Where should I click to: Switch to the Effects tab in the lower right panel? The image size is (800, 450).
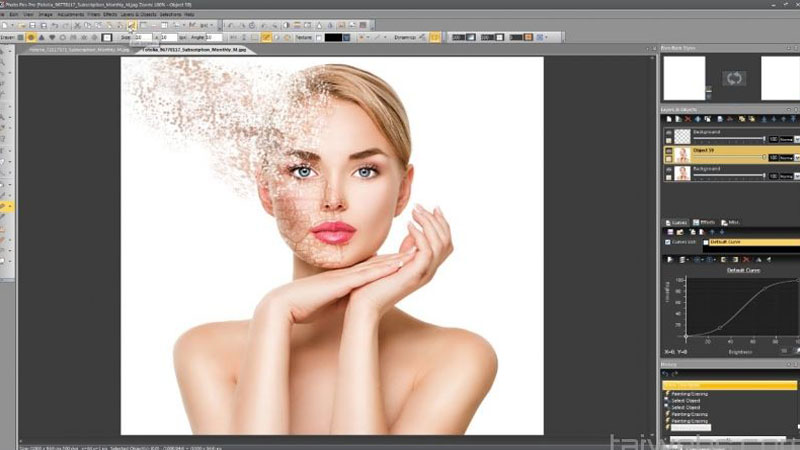704,222
